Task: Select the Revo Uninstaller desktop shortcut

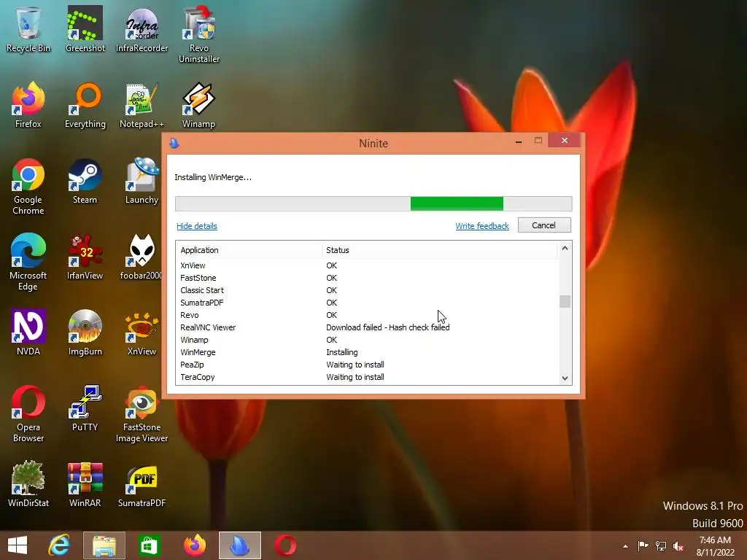Action: 199,34
